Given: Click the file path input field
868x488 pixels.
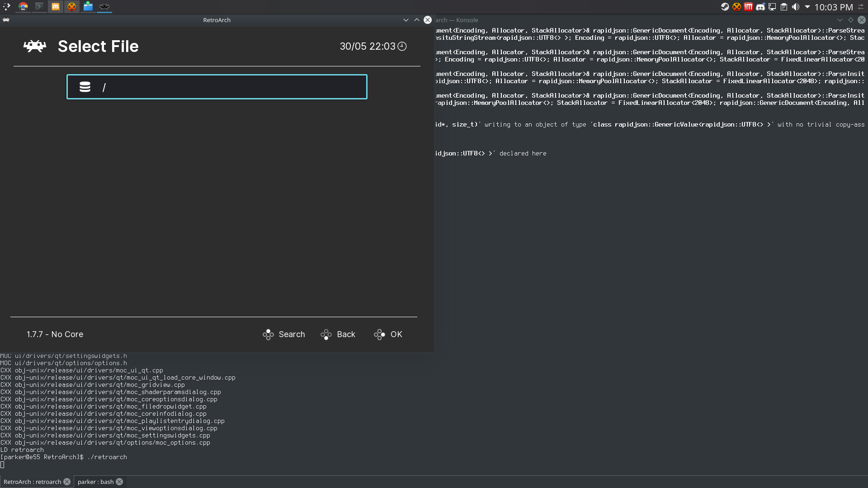Looking at the screenshot, I should [217, 86].
